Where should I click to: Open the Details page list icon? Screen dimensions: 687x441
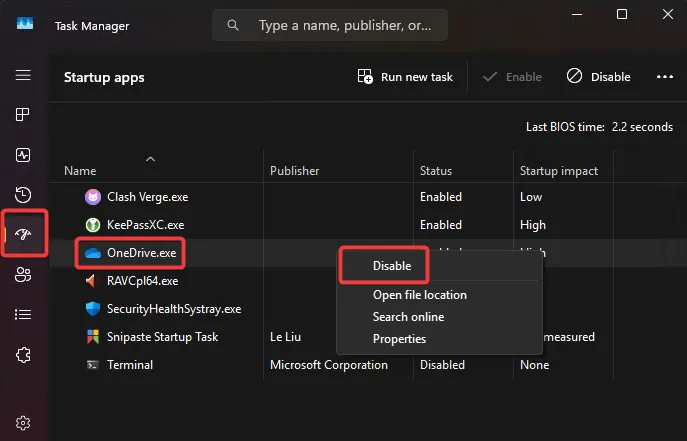pyautogui.click(x=23, y=314)
